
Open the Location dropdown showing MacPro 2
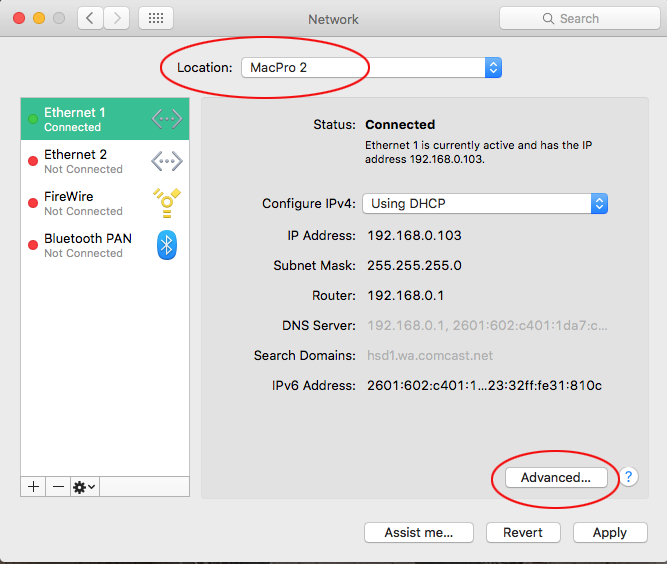pos(371,68)
